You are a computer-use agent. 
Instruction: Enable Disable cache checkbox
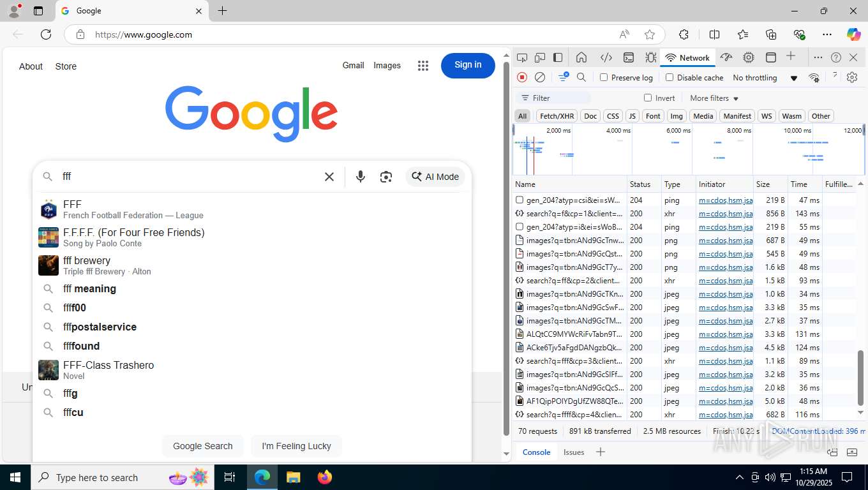(670, 77)
